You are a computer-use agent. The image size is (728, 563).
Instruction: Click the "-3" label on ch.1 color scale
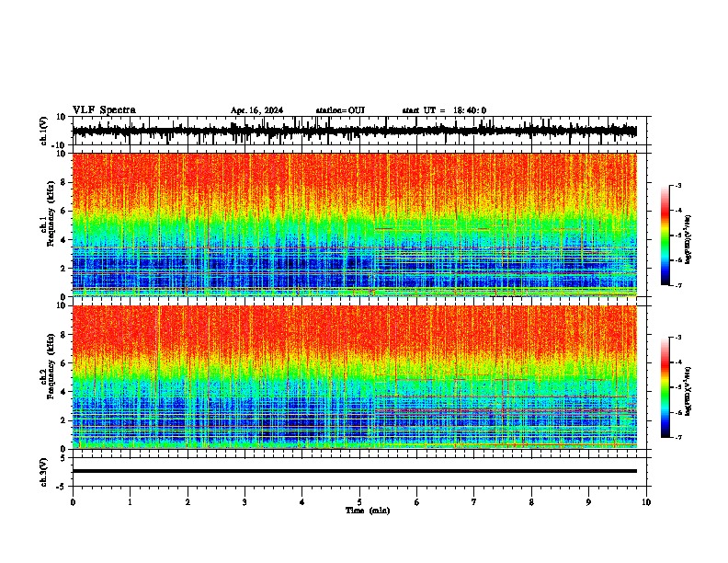pos(678,185)
